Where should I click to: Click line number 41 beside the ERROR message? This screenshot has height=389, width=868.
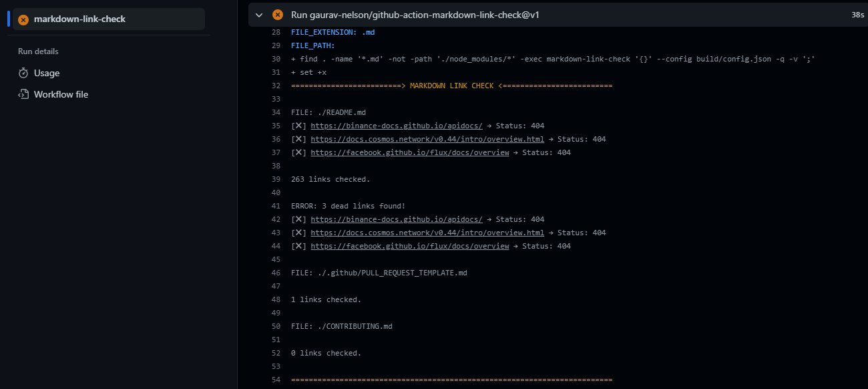tap(276, 206)
